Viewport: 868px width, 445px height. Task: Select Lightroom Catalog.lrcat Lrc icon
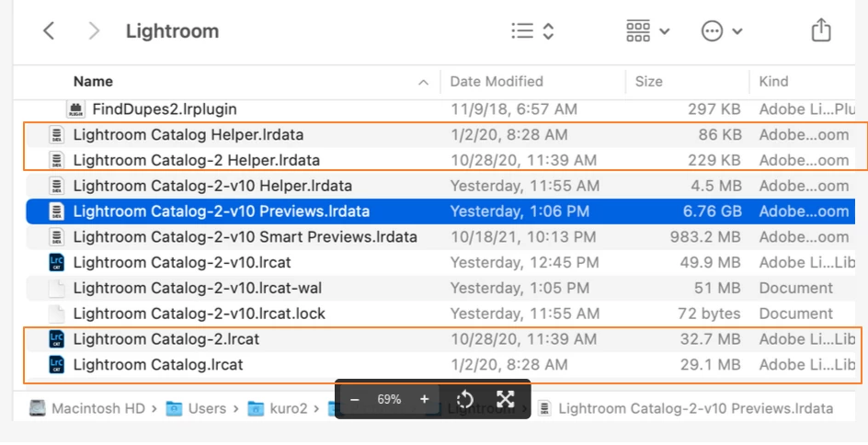[56, 365]
